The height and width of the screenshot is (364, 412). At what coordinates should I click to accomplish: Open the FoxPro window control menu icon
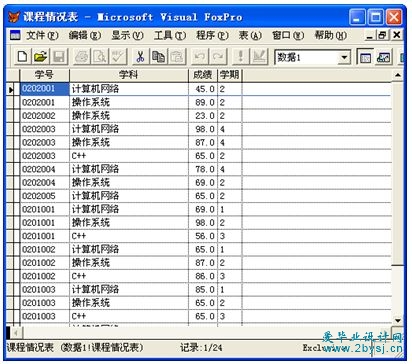tap(14, 17)
